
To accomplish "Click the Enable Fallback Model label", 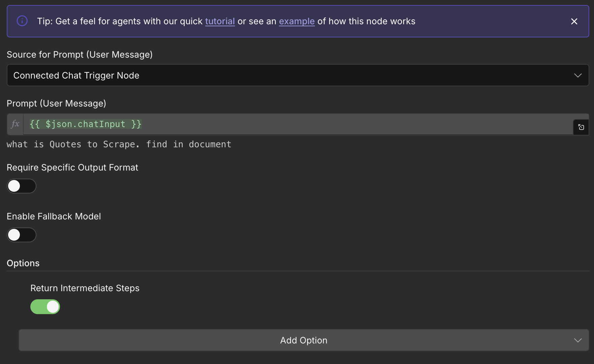I will click(x=54, y=216).
